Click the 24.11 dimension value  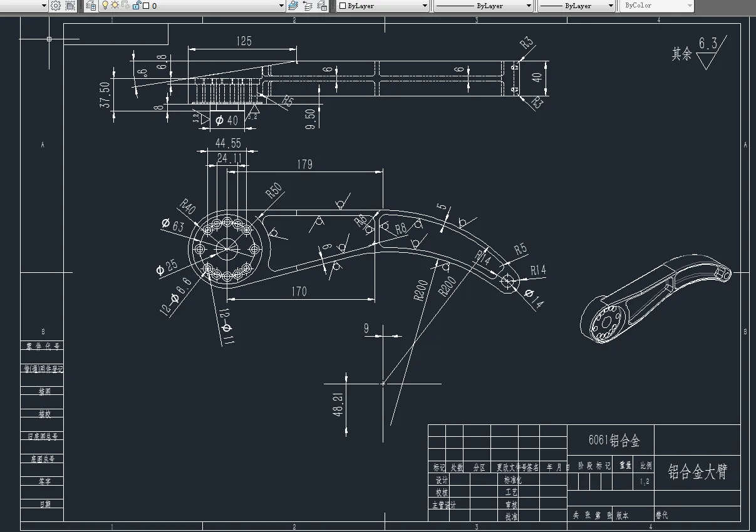pos(229,158)
